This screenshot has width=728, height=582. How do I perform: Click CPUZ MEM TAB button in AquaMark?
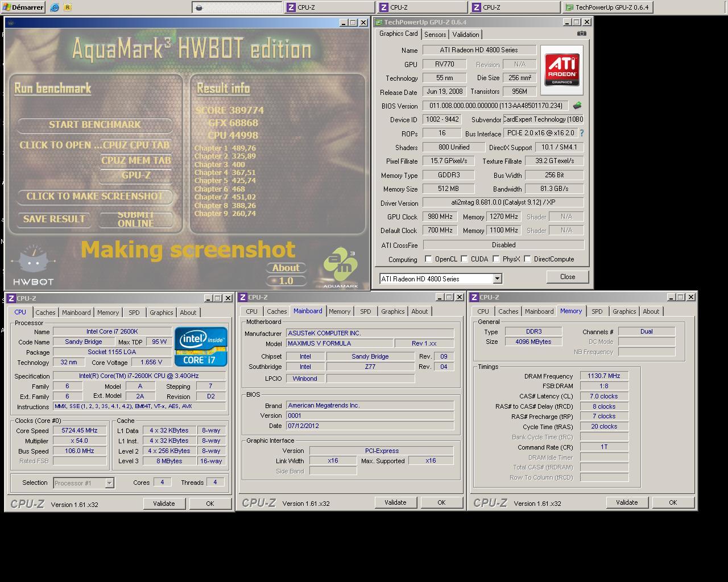coord(136,160)
